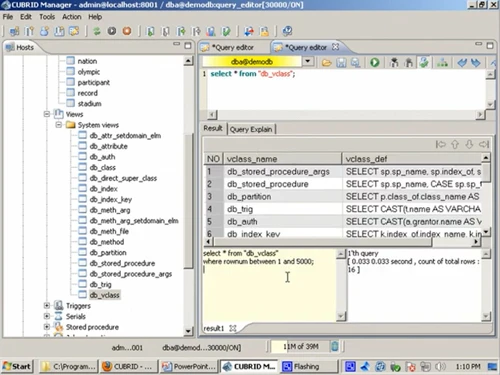Expand the Serials tree node

tap(47, 316)
